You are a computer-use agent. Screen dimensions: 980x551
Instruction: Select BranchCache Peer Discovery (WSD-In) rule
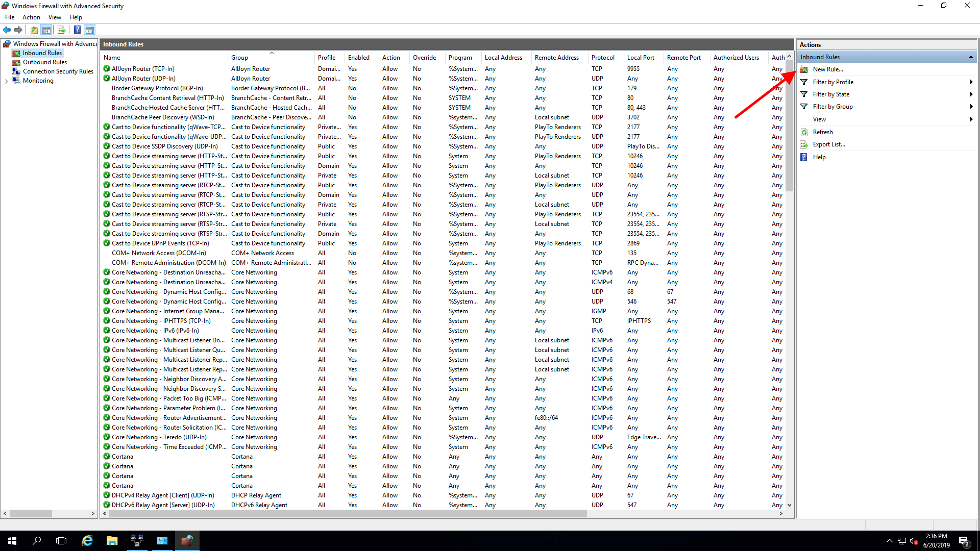163,117
